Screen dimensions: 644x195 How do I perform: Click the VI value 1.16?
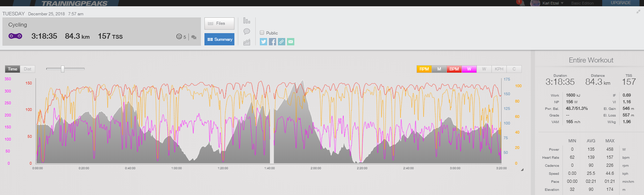click(x=627, y=102)
